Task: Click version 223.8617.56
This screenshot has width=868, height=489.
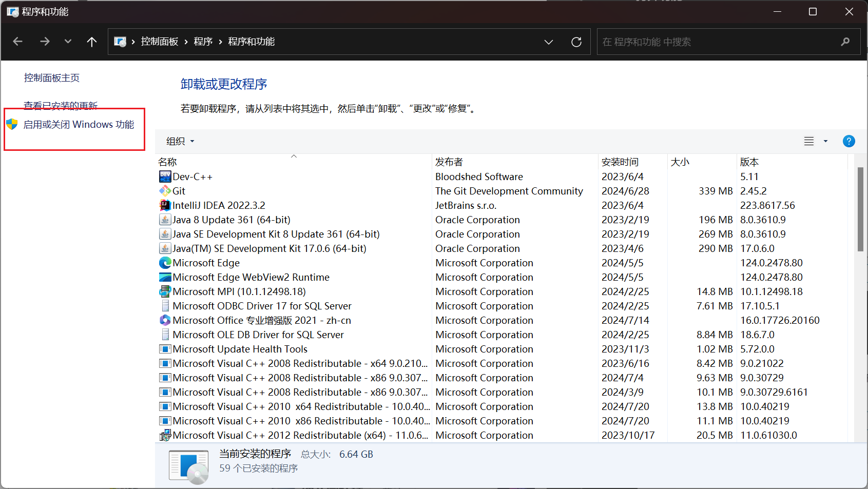Action: pos(767,205)
